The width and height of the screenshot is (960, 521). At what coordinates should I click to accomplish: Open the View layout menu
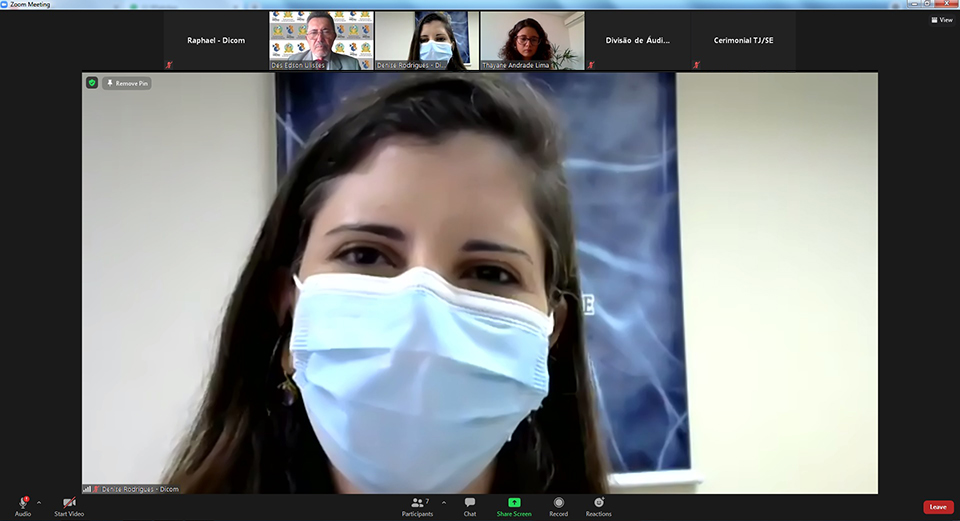(941, 20)
